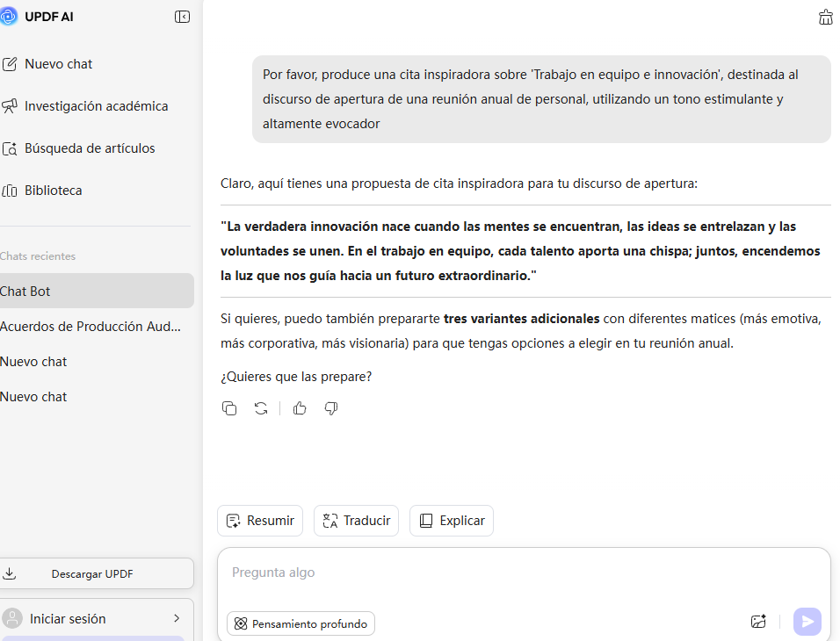Open Acuerdos de Producción Aud... chat

click(90, 326)
